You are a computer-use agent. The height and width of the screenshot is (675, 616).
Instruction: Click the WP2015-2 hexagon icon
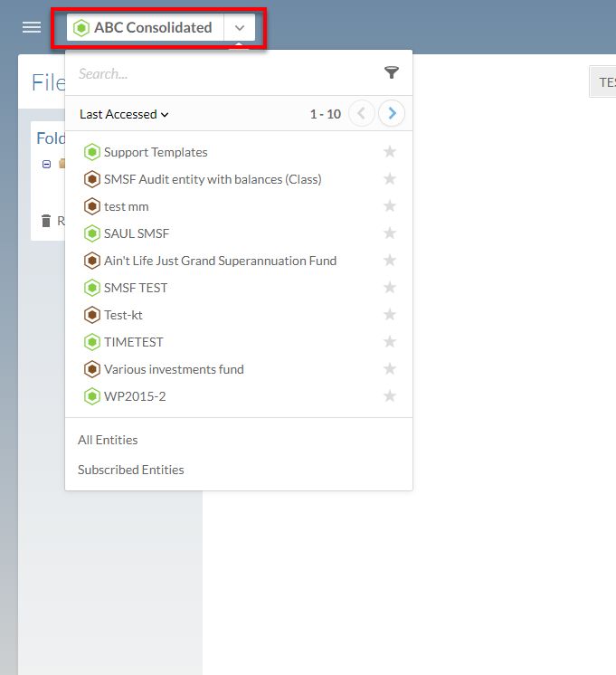(91, 396)
